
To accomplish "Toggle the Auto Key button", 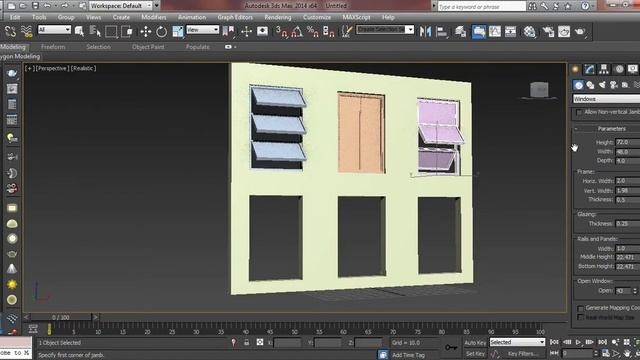I will 475,342.
